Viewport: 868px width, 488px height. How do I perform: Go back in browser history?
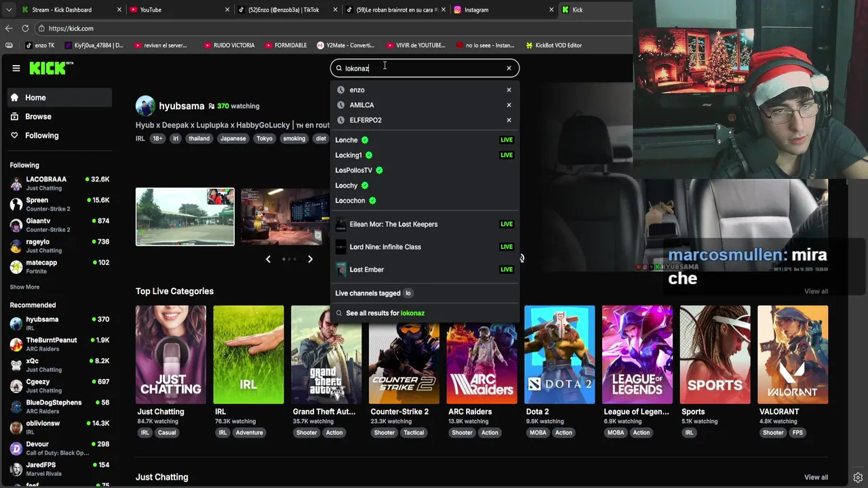8,28
